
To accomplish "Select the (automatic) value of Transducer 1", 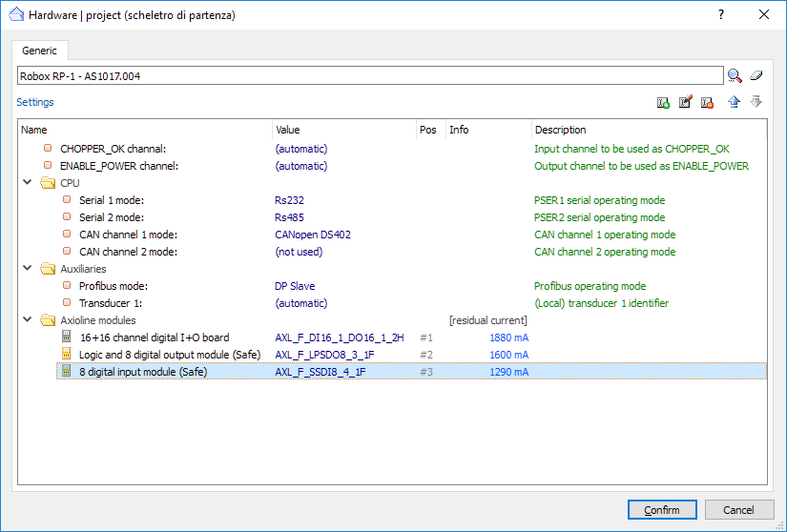I will pyautogui.click(x=301, y=303).
